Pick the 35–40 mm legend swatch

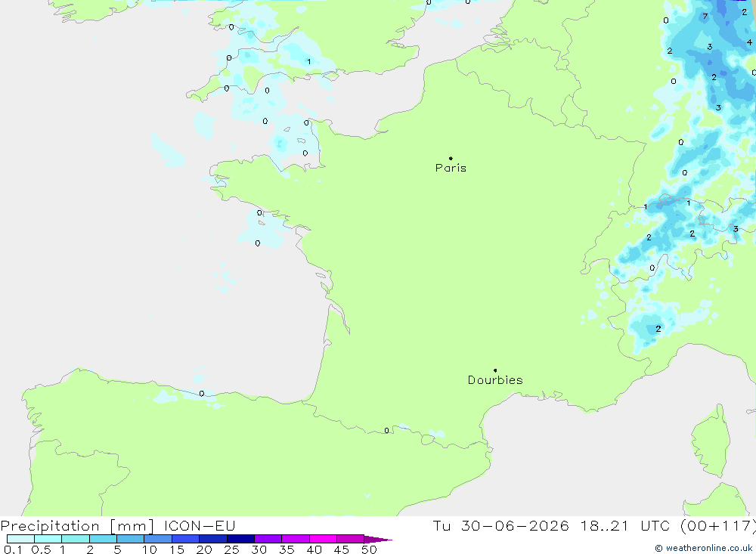coord(296,539)
